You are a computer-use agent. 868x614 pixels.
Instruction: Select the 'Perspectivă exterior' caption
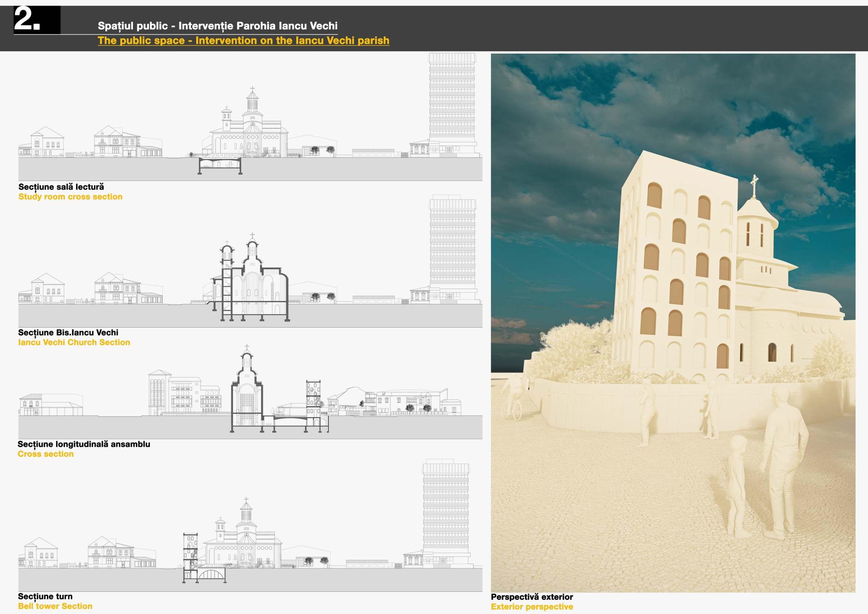[x=532, y=597]
